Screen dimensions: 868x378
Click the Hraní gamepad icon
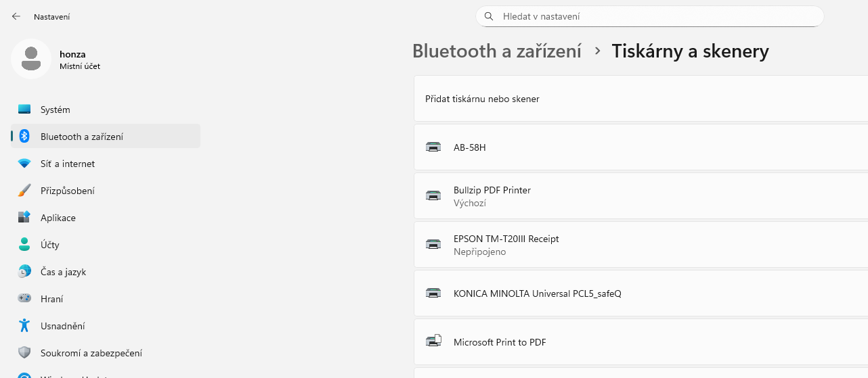[x=24, y=299]
